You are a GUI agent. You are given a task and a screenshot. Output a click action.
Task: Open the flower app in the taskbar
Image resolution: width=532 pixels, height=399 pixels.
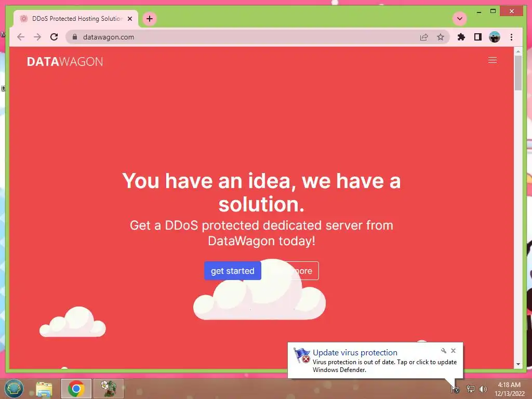coord(109,389)
